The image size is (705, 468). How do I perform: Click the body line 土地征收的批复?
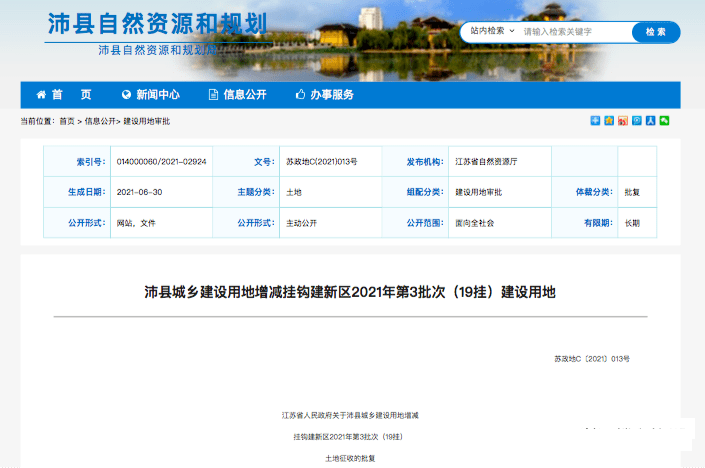click(350, 459)
